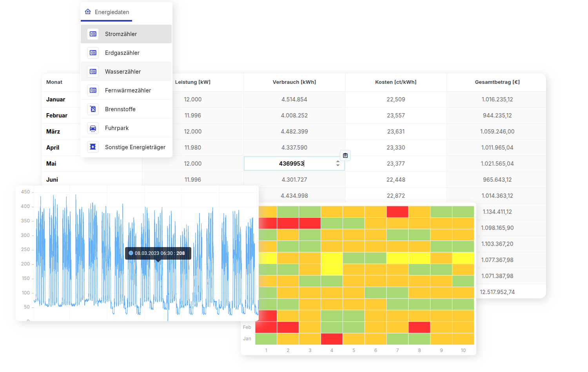This screenshot has width=588, height=372.
Task: Select the Brennstoffe fuel canister icon
Action: pyautogui.click(x=93, y=109)
